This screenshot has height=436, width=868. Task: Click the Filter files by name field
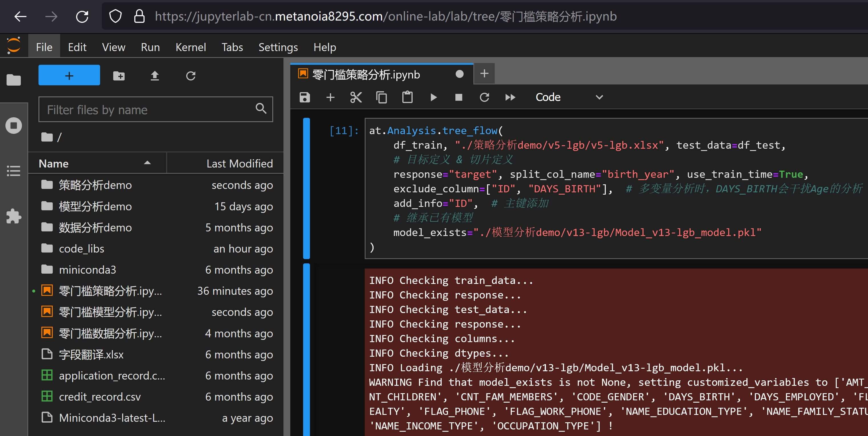[x=148, y=110]
